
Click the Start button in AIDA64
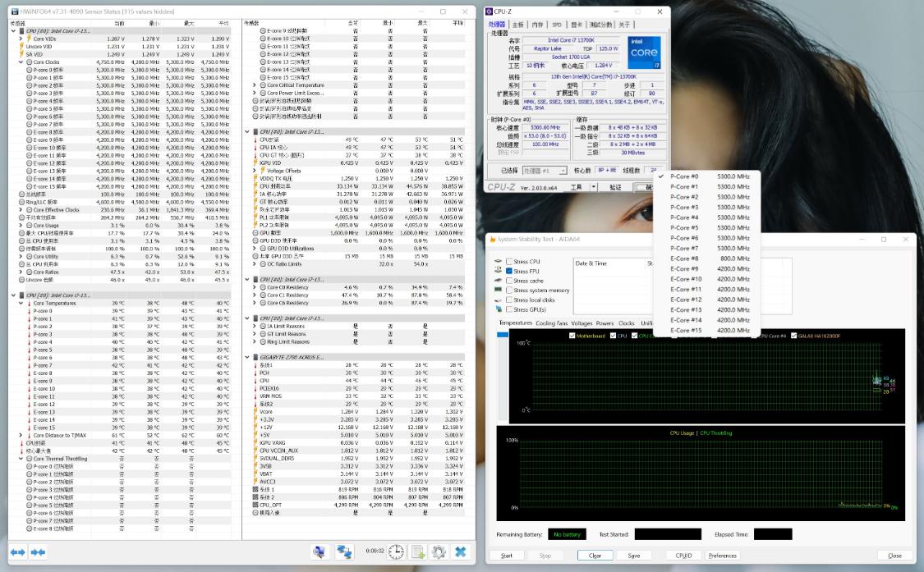[x=506, y=556]
